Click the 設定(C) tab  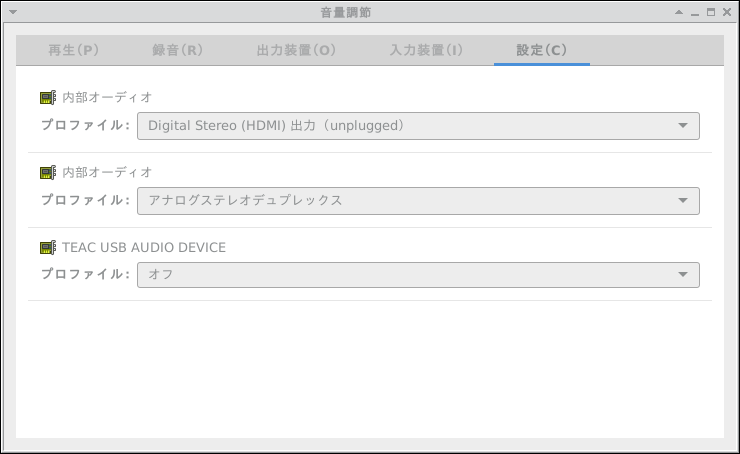point(542,50)
